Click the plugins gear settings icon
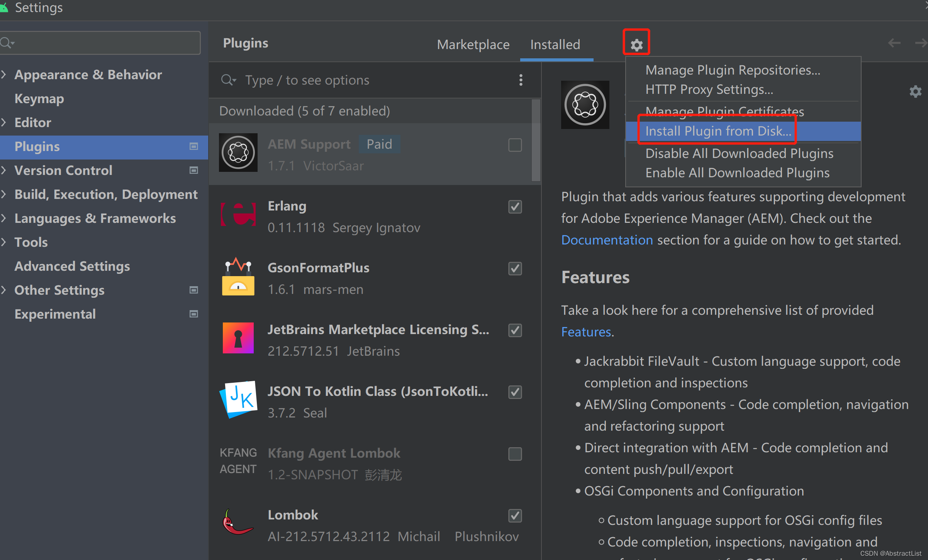The height and width of the screenshot is (560, 928). tap(636, 45)
